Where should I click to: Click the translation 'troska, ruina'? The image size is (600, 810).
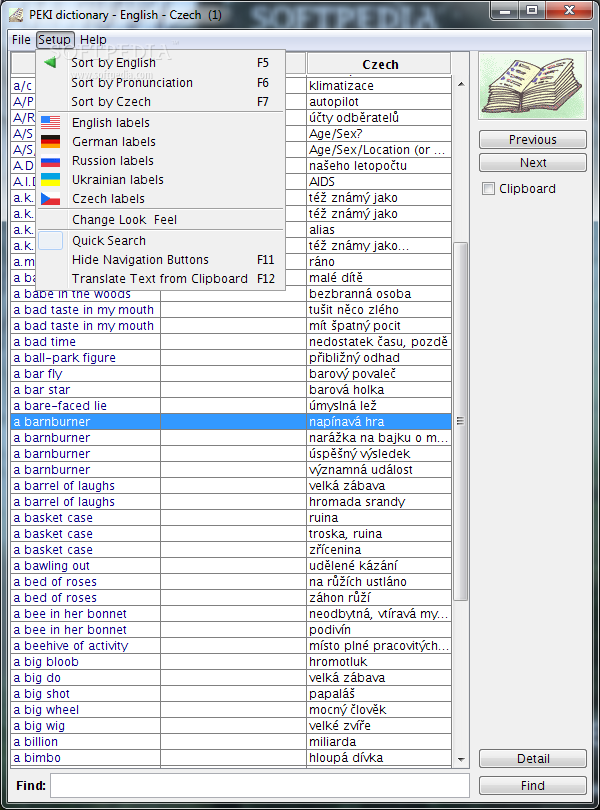coord(346,534)
